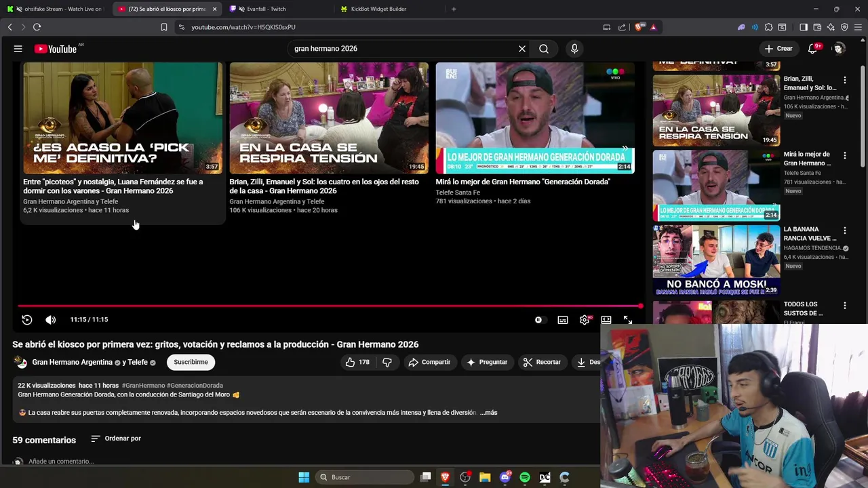
Task: Mute the video volume speaker
Action: [51, 320]
